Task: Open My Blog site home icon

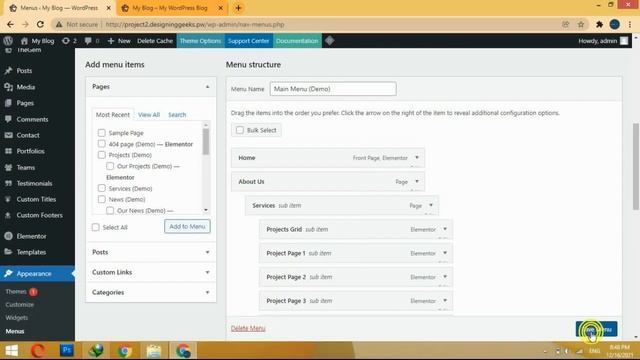Action: 24,41
